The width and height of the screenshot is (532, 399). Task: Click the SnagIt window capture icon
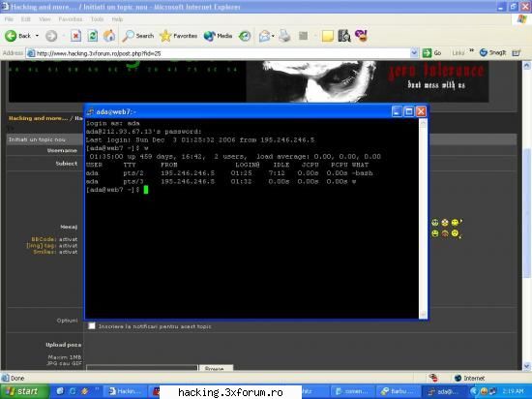click(x=517, y=52)
